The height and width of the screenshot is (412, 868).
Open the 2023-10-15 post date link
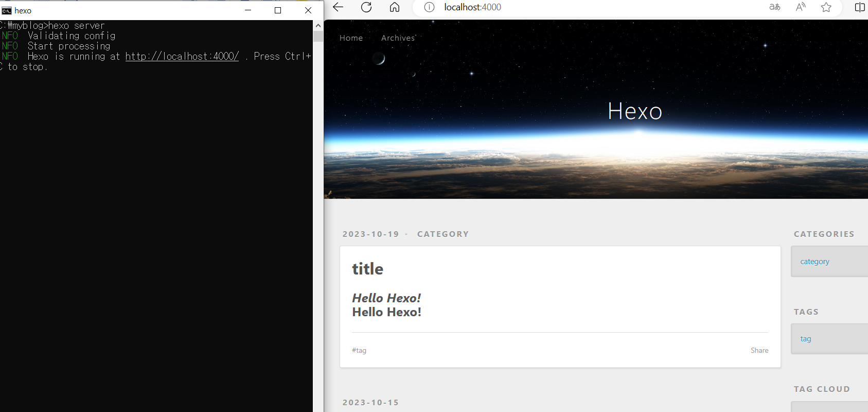pos(371,403)
